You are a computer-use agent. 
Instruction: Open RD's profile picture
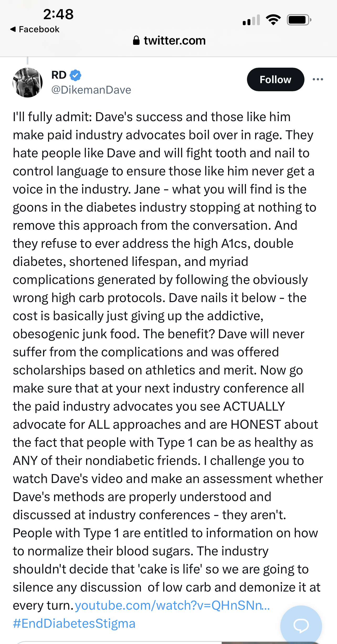[28, 83]
